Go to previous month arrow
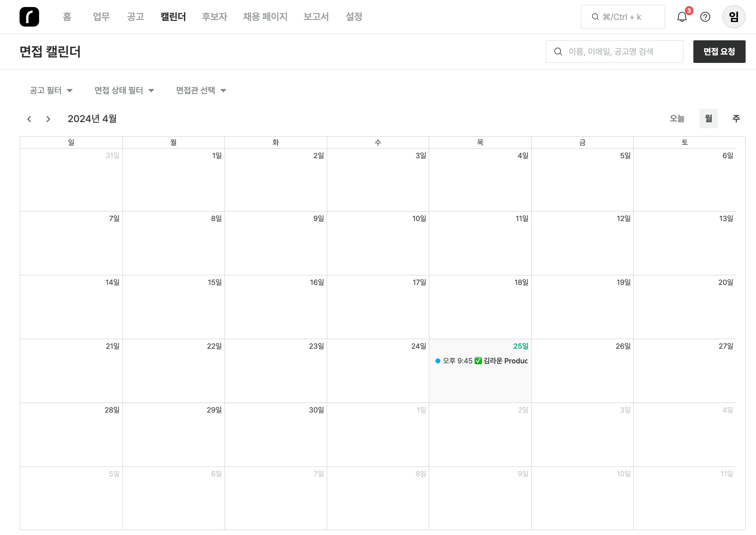The width and height of the screenshot is (756, 535). tap(29, 119)
